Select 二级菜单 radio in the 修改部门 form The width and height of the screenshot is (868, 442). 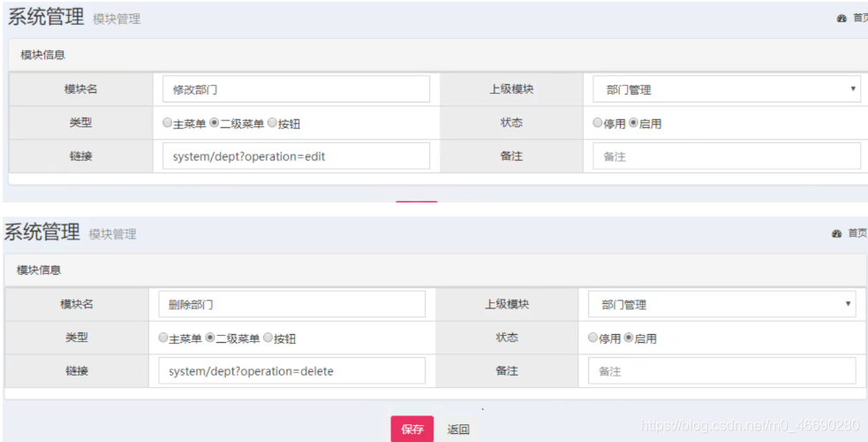(215, 123)
